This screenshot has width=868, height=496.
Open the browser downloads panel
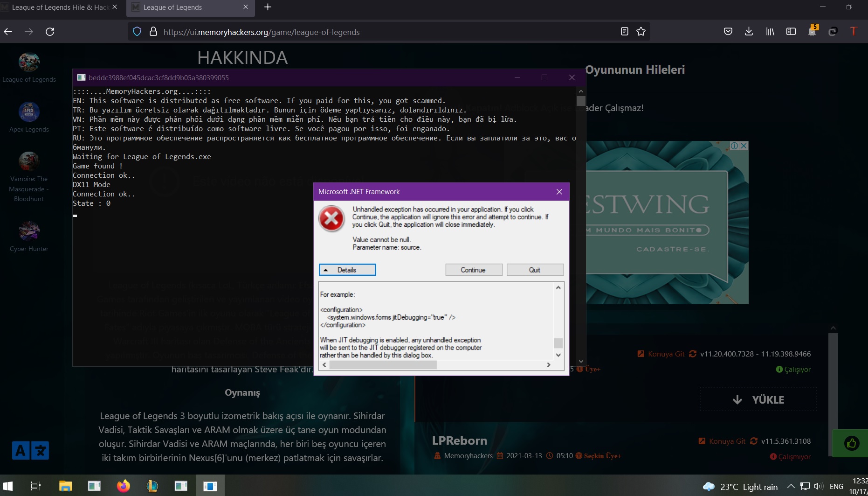(x=749, y=32)
